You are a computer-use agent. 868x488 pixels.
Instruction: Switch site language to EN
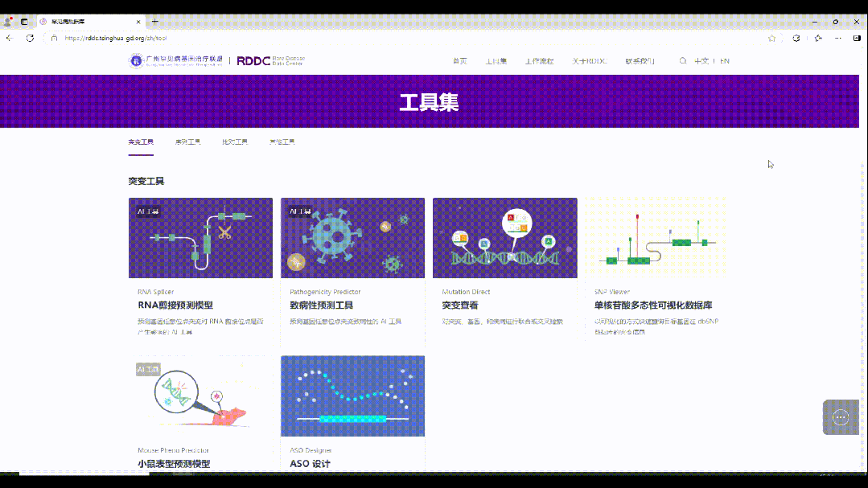[725, 61]
